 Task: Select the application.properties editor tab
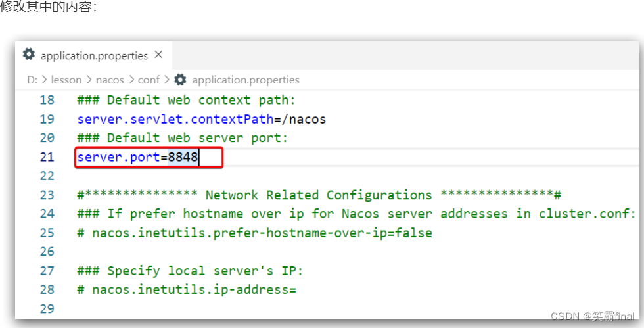coord(93,55)
